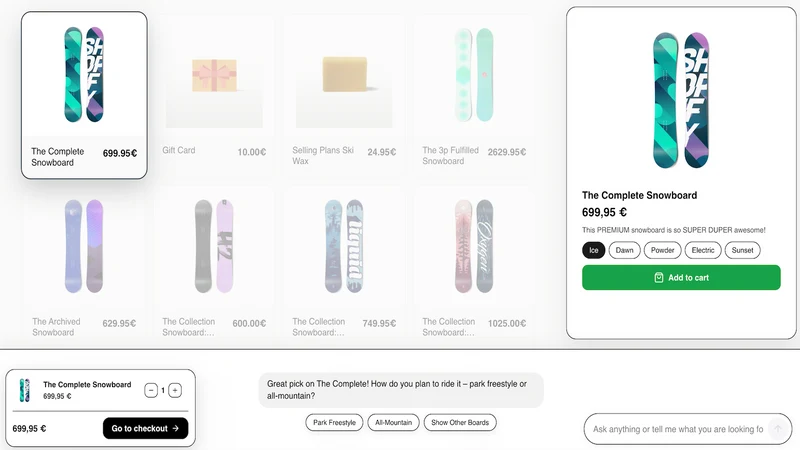This screenshot has width=800, height=450.
Task: Open The 3p Fulfilled Snowboard card
Action: coord(474,95)
